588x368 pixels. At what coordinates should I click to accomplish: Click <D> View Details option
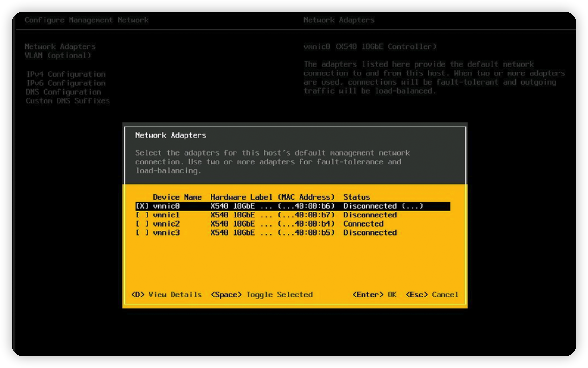(166, 295)
